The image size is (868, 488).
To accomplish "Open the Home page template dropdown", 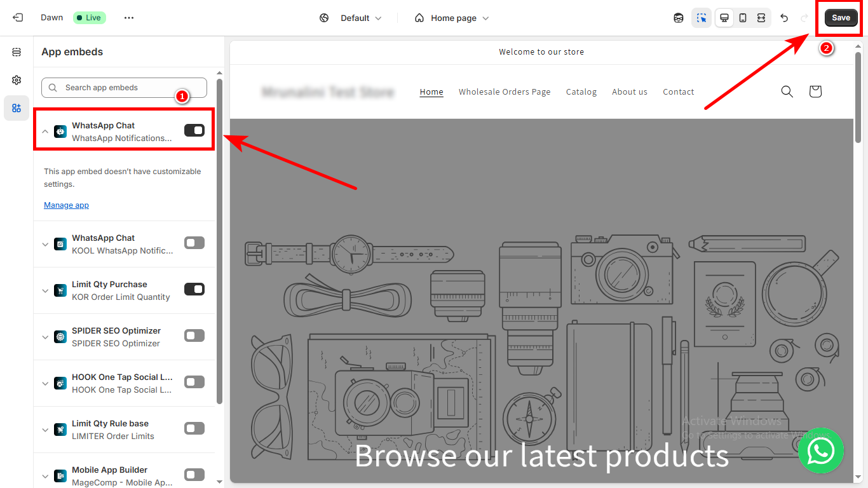I will click(x=452, y=18).
